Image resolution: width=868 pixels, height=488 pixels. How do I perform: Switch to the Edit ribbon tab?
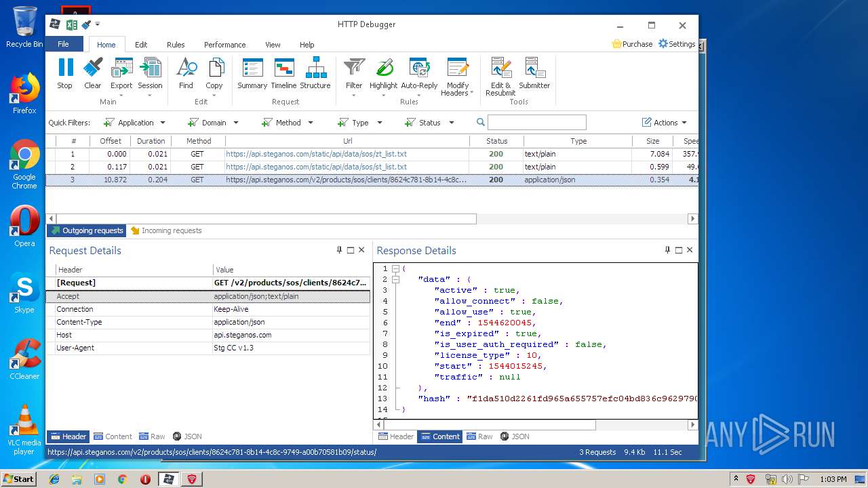(x=141, y=45)
